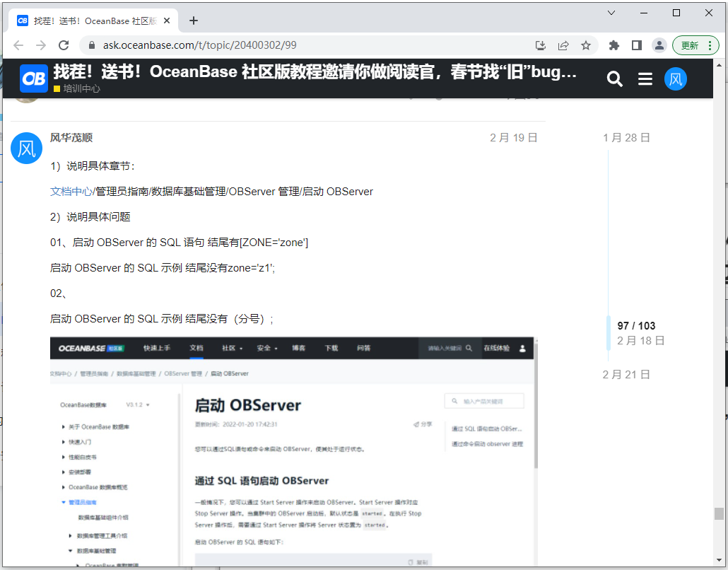The image size is (728, 570).
Task: Reload the page with the refresh icon
Action: (x=64, y=45)
